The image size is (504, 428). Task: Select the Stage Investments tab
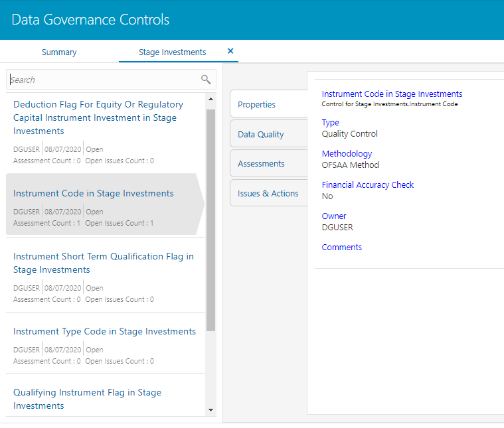(172, 52)
